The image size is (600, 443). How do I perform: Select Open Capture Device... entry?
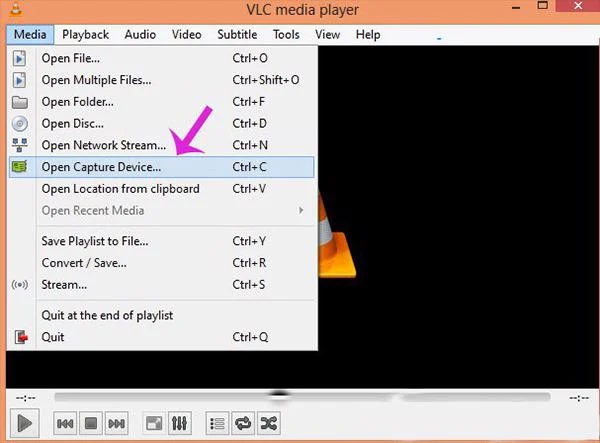pyautogui.click(x=161, y=167)
